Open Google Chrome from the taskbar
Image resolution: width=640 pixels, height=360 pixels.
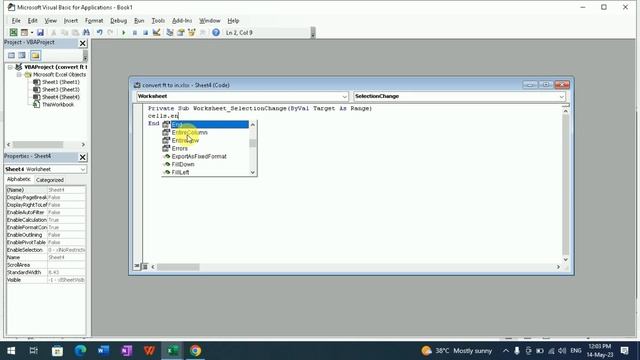tap(195, 351)
